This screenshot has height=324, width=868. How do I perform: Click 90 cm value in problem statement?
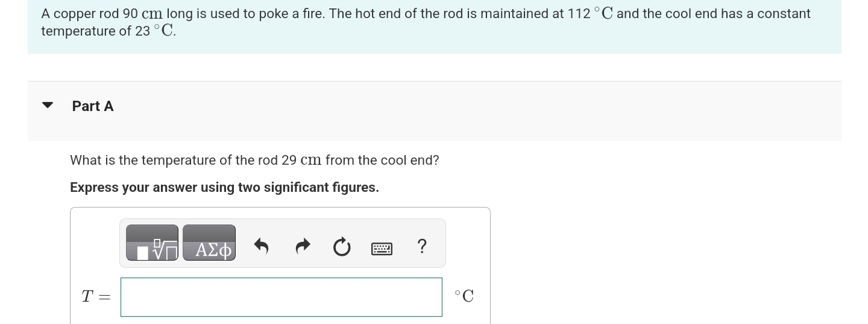tap(142, 13)
